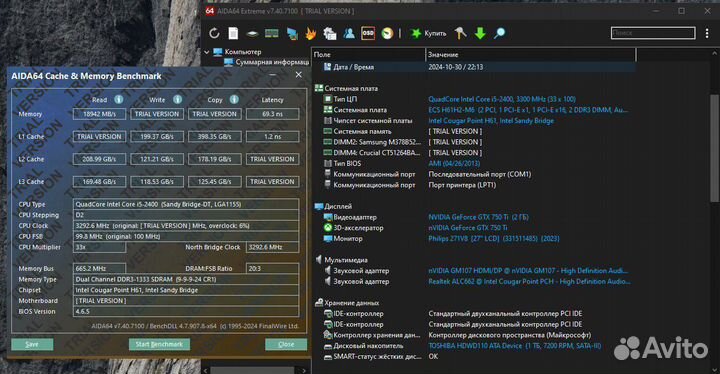
Task: Click Start Benchmark button
Action: pyautogui.click(x=159, y=344)
